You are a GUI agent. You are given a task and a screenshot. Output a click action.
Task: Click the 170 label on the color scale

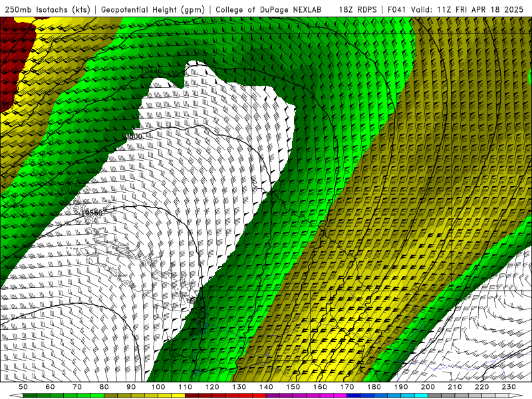pyautogui.click(x=347, y=387)
